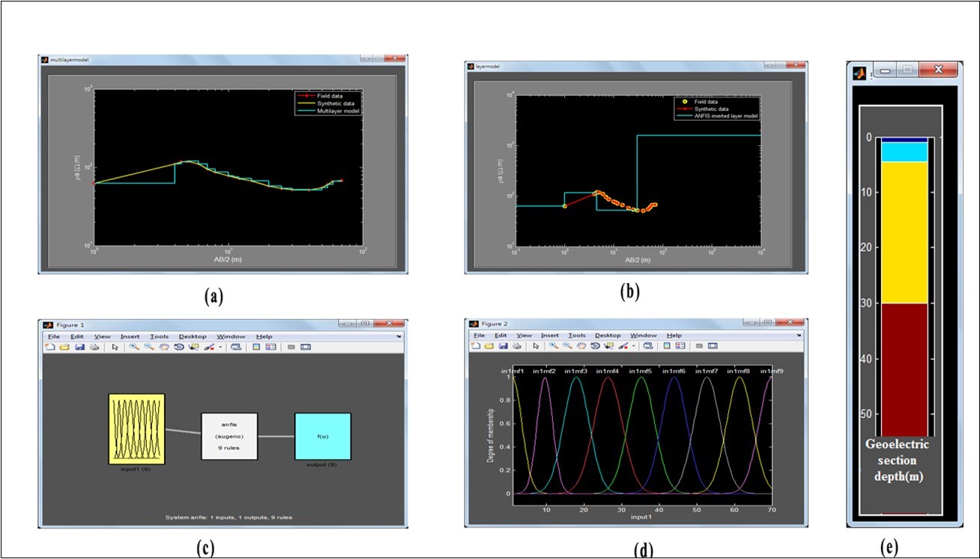Insert a legend in Figure 1

click(x=270, y=347)
